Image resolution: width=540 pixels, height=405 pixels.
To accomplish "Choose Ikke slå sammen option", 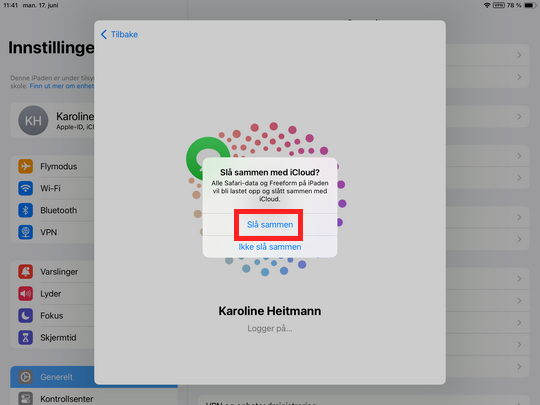I will pyautogui.click(x=270, y=247).
